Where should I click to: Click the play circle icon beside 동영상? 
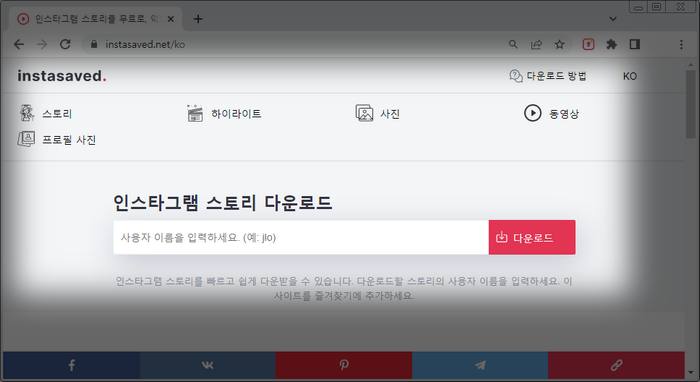pyautogui.click(x=533, y=113)
